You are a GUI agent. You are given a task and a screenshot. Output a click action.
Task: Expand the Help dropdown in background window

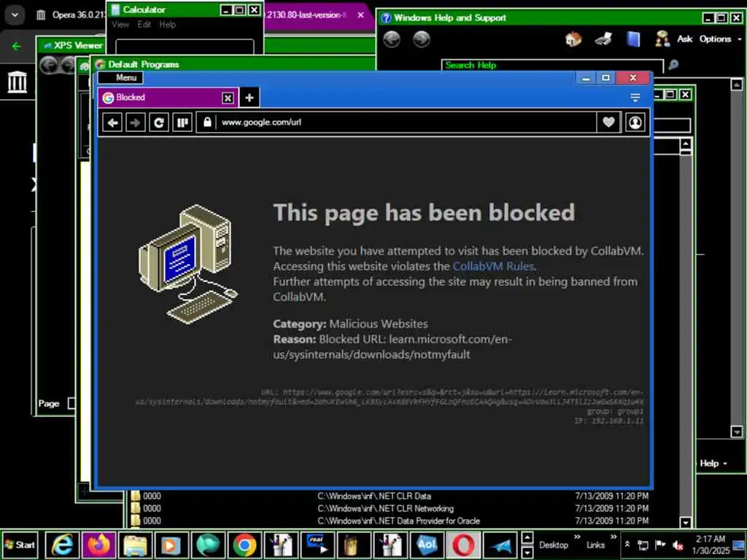713,463
